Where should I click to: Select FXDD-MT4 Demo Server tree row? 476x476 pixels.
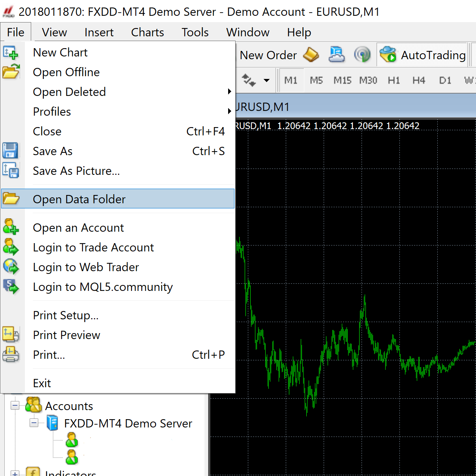(128, 424)
